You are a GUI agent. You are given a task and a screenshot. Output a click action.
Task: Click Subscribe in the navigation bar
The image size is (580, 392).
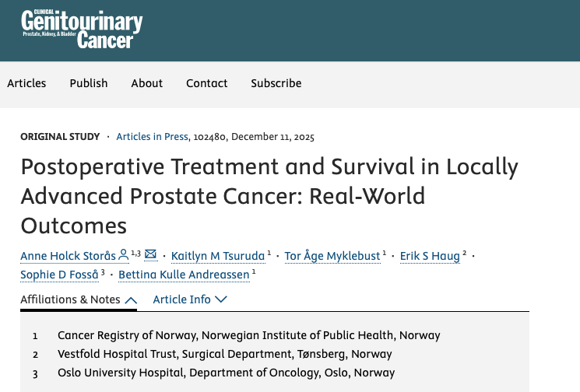pyautogui.click(x=276, y=83)
